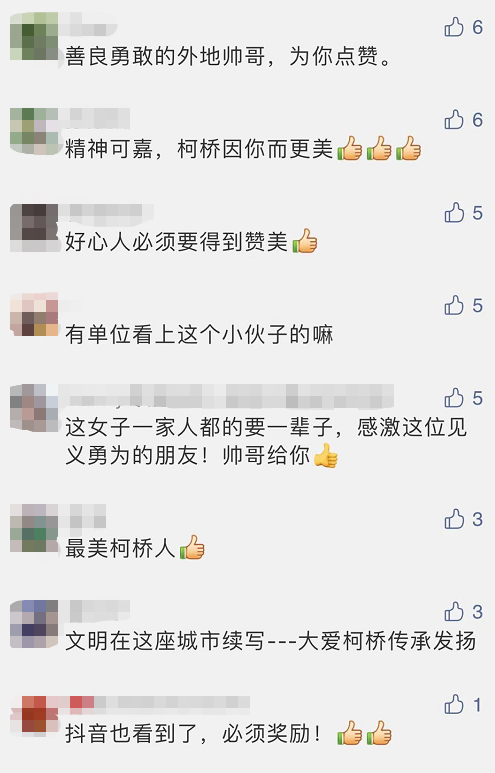Open avatar of '善良勇敢的外地帅哥' commenter
The height and width of the screenshot is (773, 495).
click(x=34, y=36)
